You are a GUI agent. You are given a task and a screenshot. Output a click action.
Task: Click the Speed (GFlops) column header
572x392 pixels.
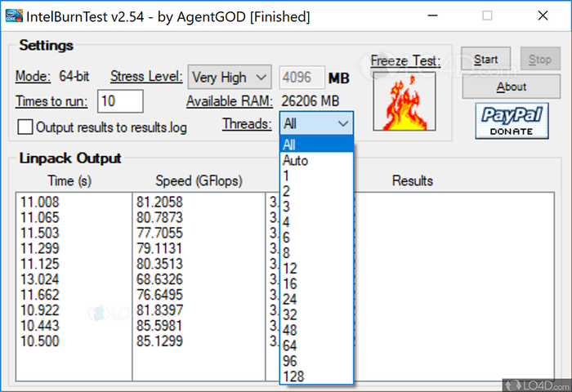199,180
